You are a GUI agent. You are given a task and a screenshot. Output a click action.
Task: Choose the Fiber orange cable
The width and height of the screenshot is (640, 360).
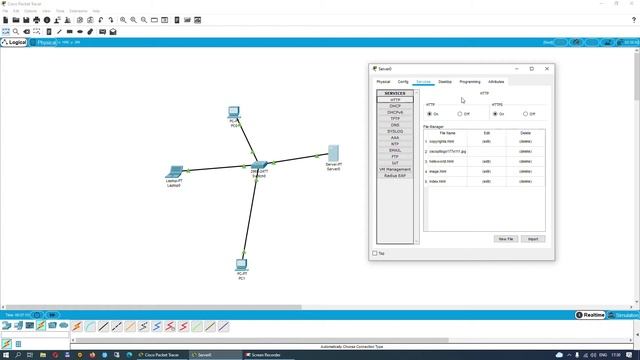click(x=130, y=326)
